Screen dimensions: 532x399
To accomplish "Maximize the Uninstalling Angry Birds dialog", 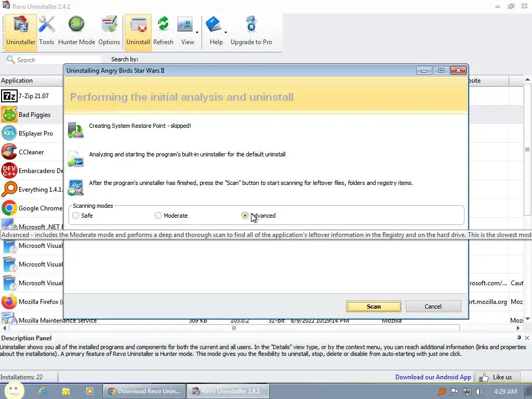I will click(441, 71).
